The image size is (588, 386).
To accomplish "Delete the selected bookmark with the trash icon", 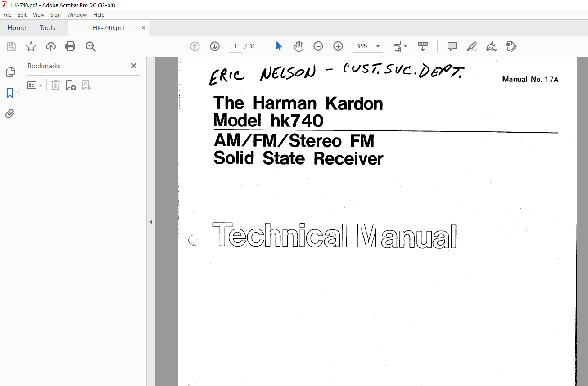I will pyautogui.click(x=55, y=85).
